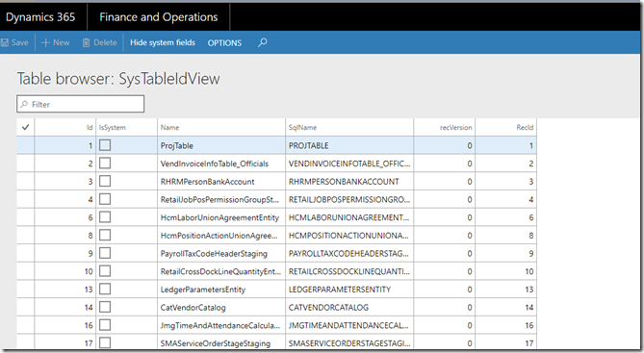Click the PAYROLLTAXCODEHEADERSTAG... SqlName cell
The image size is (644, 353).
(x=349, y=254)
